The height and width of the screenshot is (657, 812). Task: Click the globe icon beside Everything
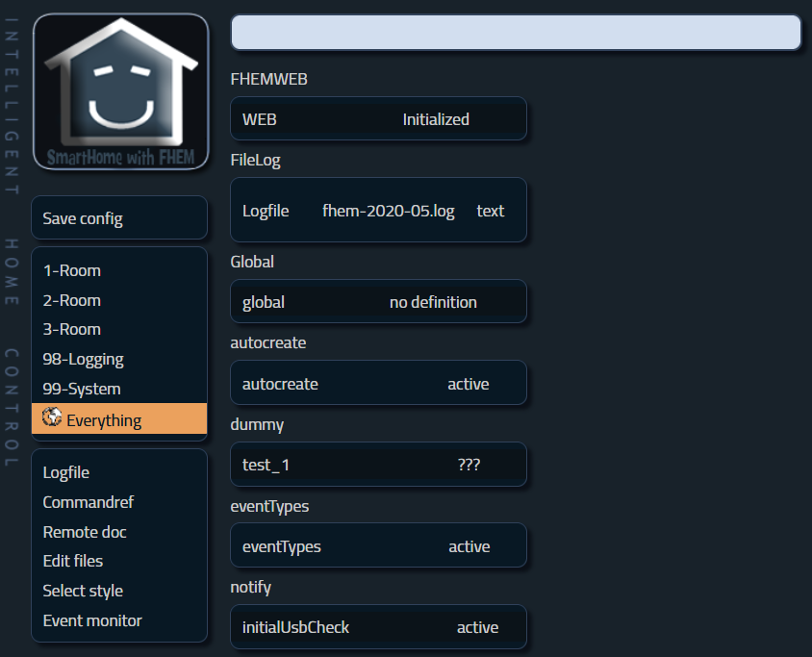pyautogui.click(x=52, y=418)
